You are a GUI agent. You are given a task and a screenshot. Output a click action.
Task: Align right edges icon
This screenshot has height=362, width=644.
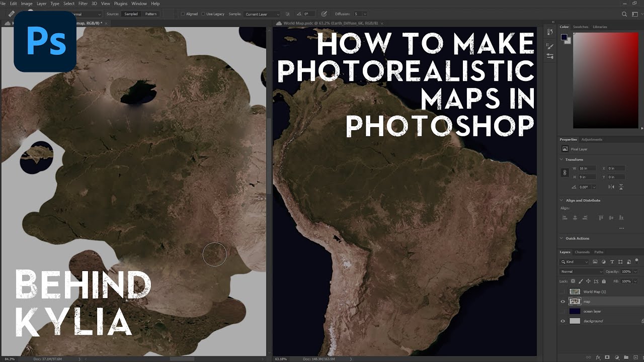[585, 218]
